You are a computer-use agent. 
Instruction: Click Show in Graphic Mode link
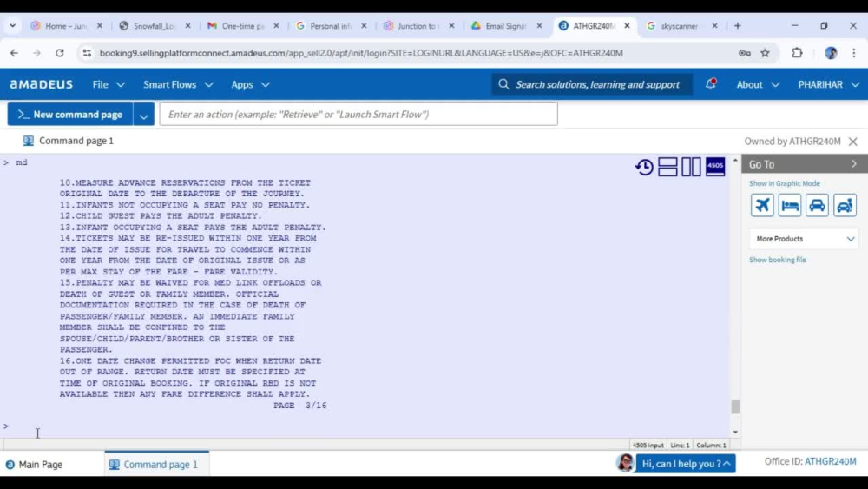pyautogui.click(x=785, y=183)
